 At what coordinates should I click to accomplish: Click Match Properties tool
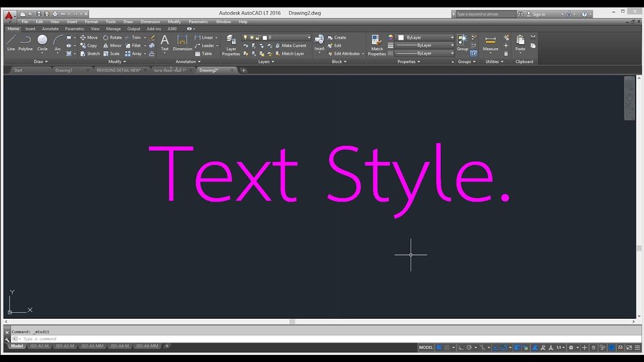376,45
